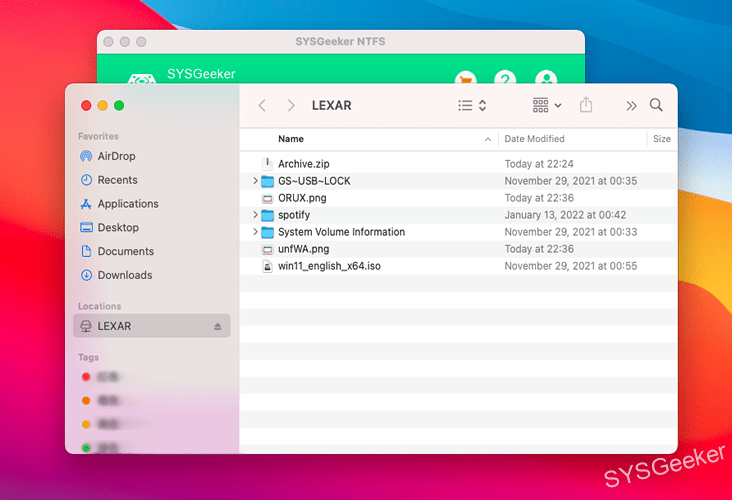Screen dimensions: 732x500
Task: Eject the LEXAR drive
Action: click(x=218, y=326)
